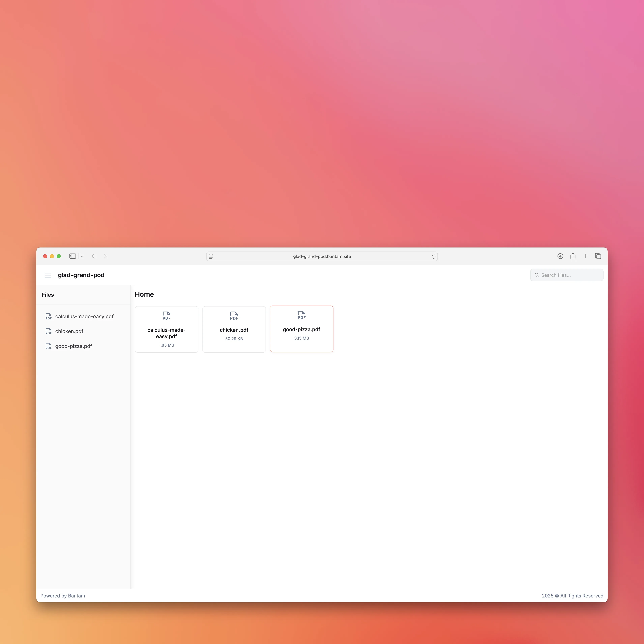Open the calculus-made-easy.pdf card
Viewport: 644px width, 644px height.
tap(167, 329)
